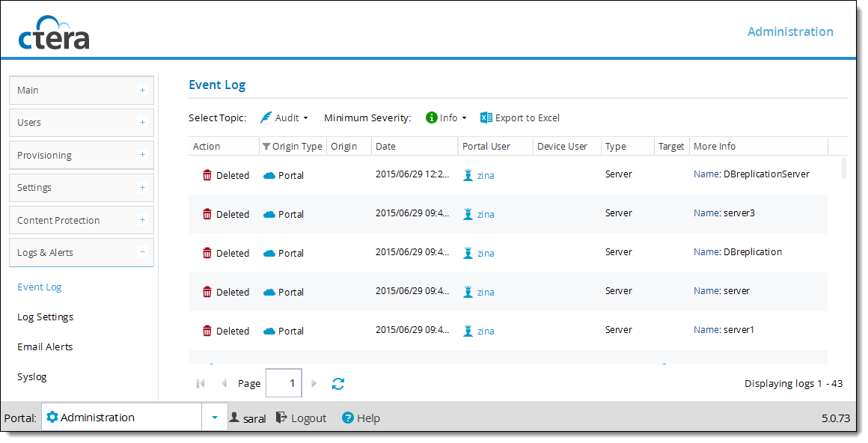Select 'Name: DBreplicationServer' cell

point(751,174)
